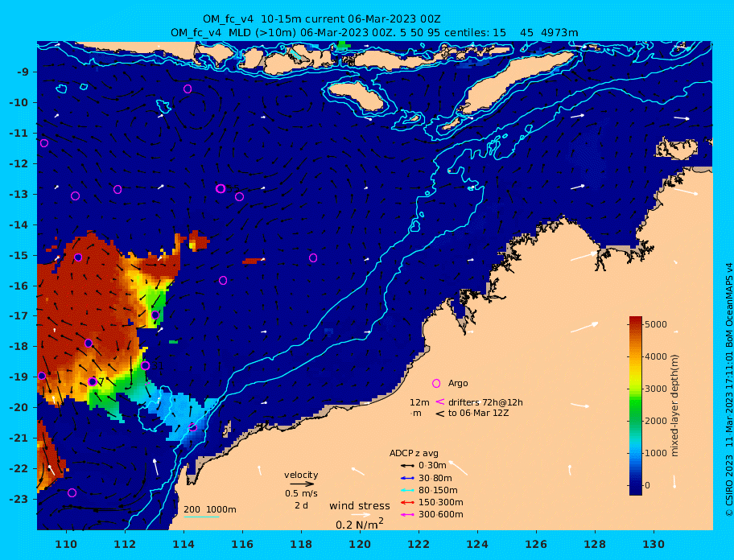Click the 'drifters 72h@12h' legend label
734x560 pixels.
point(485,402)
